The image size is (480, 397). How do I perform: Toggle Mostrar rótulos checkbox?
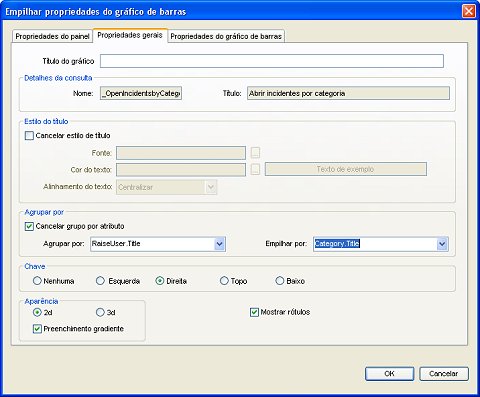click(x=254, y=312)
